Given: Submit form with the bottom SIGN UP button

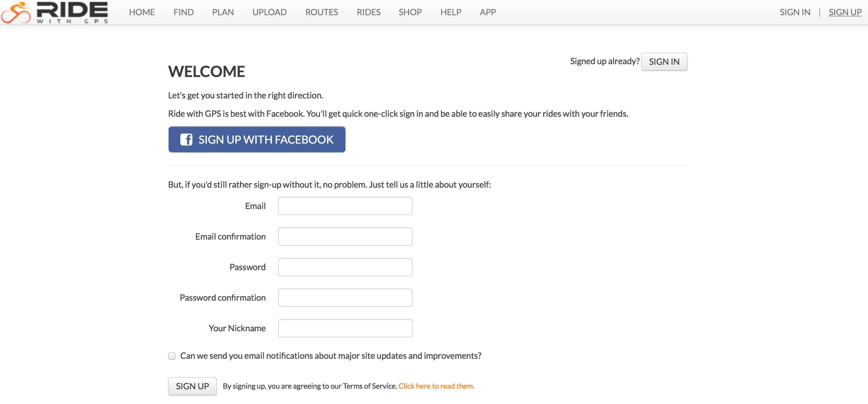Looking at the screenshot, I should click(193, 386).
